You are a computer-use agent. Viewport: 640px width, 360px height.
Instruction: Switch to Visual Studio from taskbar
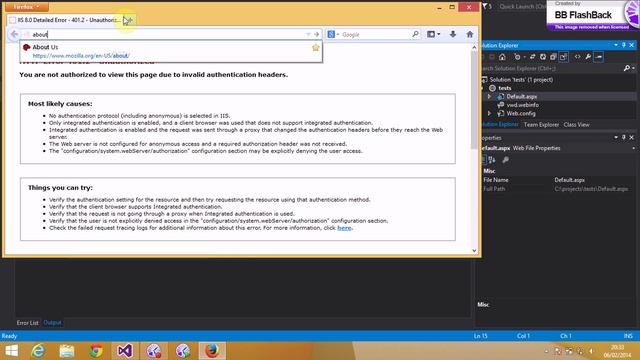click(125, 351)
